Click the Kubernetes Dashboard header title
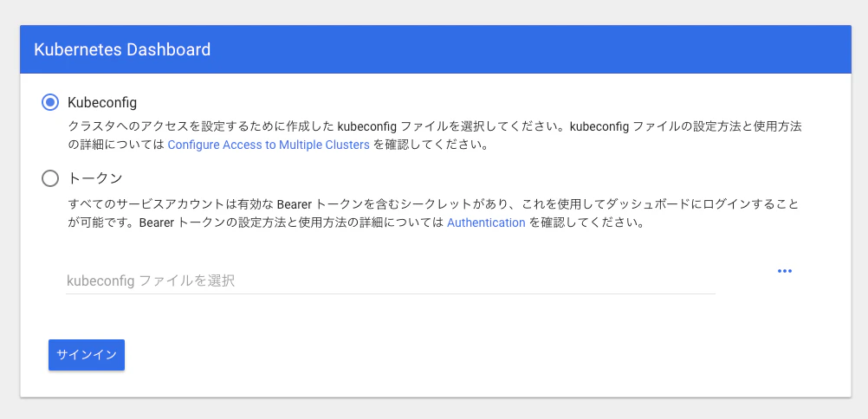This screenshot has width=868, height=419. pyautogui.click(x=122, y=49)
